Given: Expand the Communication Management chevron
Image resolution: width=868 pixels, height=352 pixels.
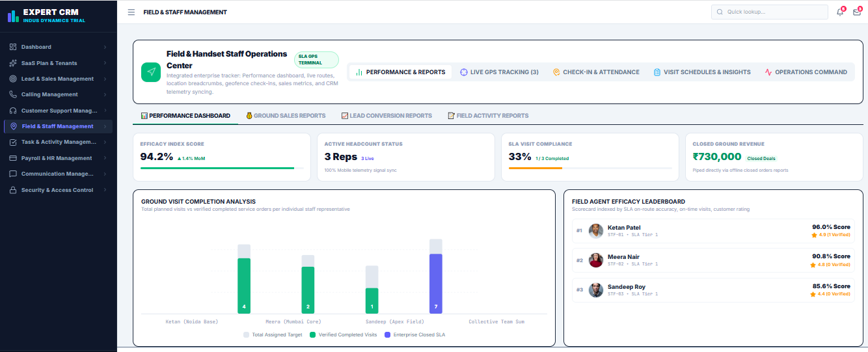Looking at the screenshot, I should click(x=105, y=174).
